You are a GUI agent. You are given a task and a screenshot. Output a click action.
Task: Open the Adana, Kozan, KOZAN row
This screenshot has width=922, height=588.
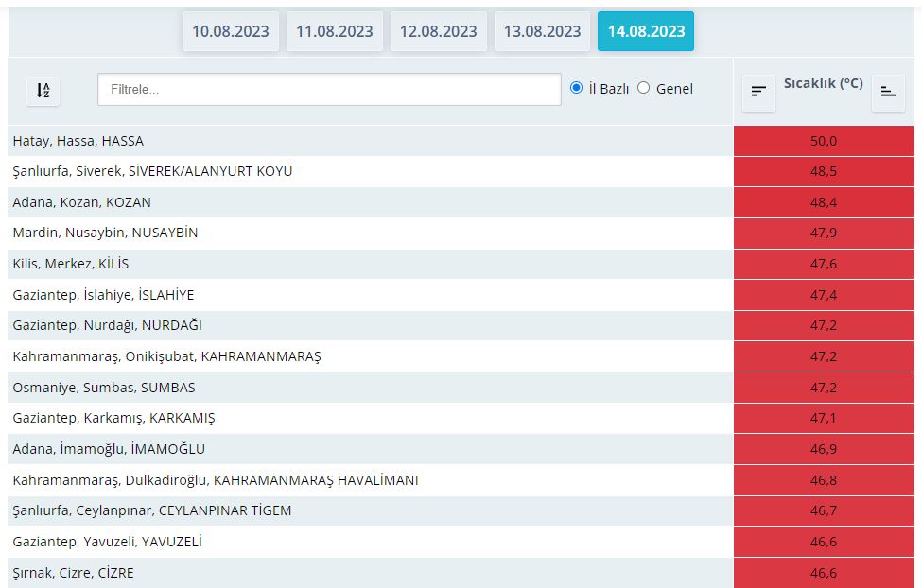82,202
